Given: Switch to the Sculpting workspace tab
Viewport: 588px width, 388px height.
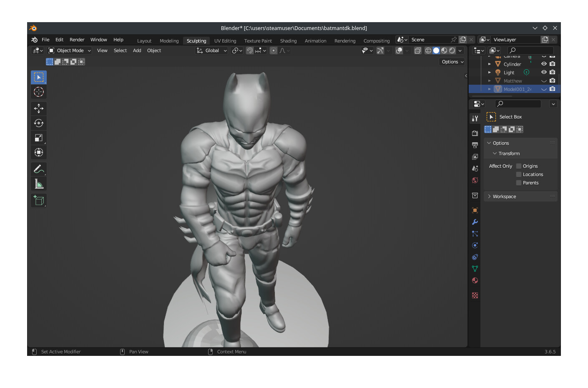Looking at the screenshot, I should pyautogui.click(x=196, y=41).
